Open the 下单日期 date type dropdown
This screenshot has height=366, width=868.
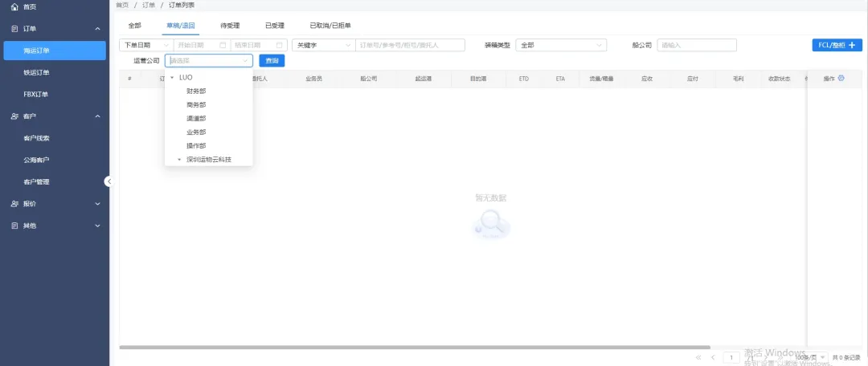[x=146, y=45]
